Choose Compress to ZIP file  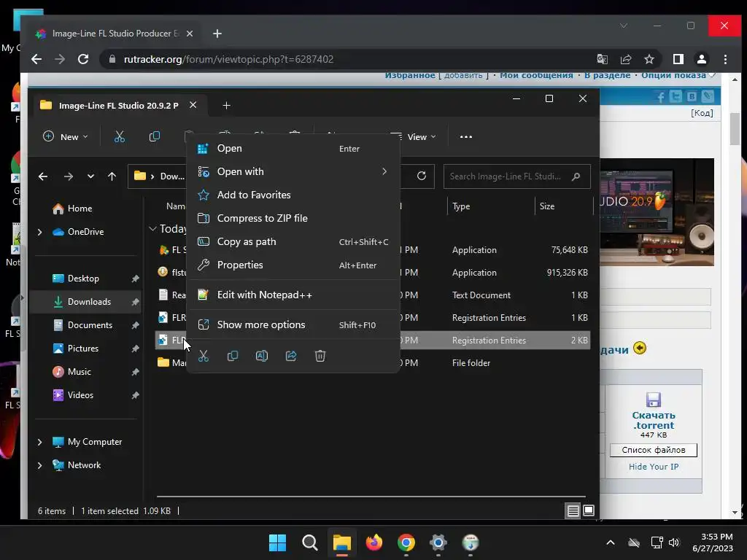[x=293, y=218]
